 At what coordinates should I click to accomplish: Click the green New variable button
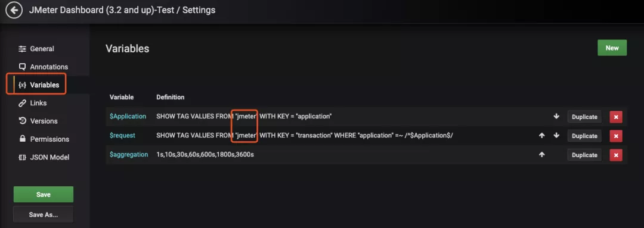pos(612,48)
